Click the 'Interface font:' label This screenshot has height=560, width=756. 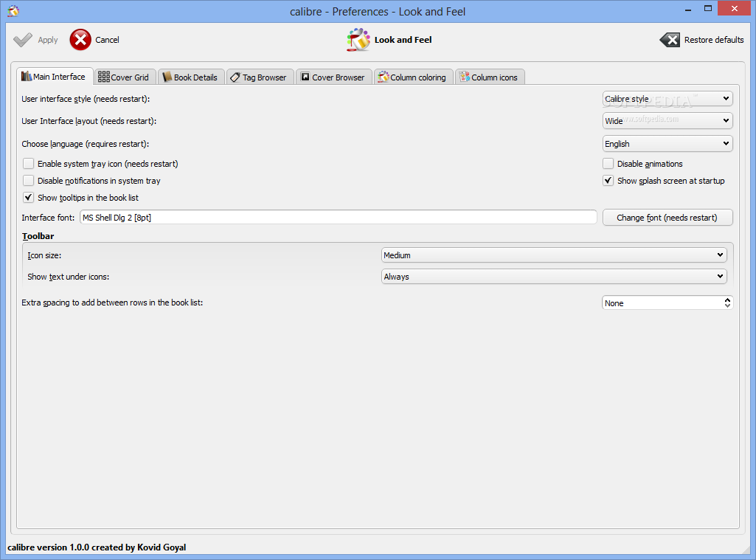48,218
